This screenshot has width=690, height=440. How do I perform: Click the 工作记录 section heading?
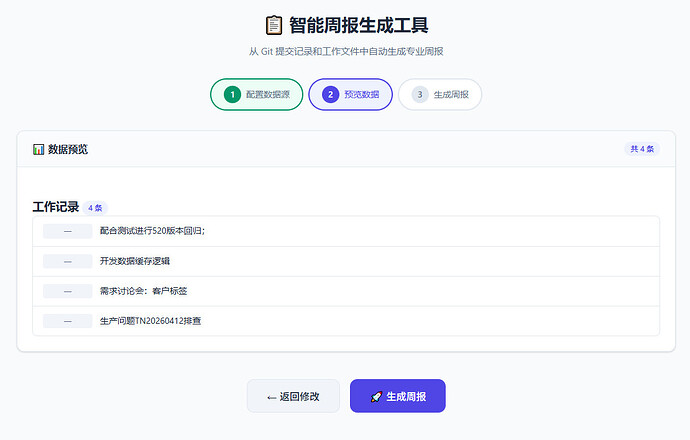coord(55,207)
